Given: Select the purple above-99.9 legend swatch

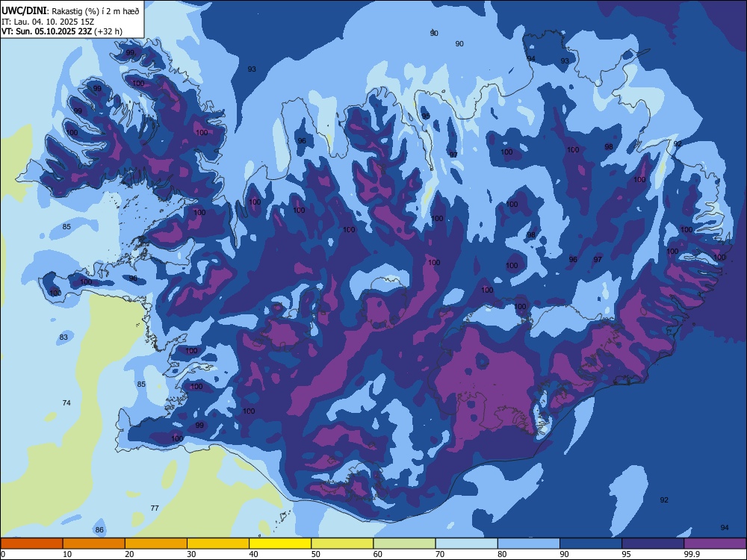Looking at the screenshot, I should (715, 544).
